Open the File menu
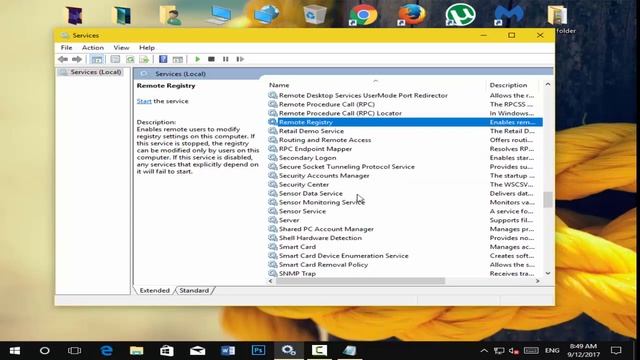Viewport: 640px width, 360px height. click(66, 48)
